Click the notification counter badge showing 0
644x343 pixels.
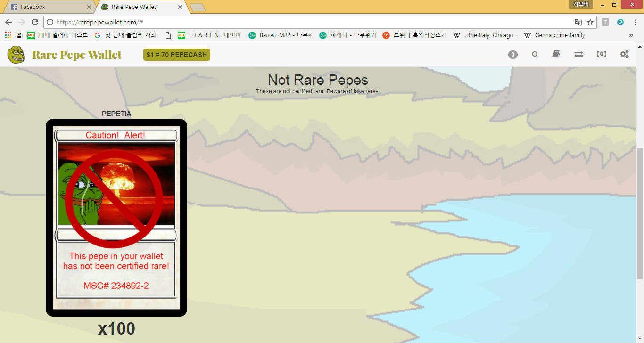point(513,55)
